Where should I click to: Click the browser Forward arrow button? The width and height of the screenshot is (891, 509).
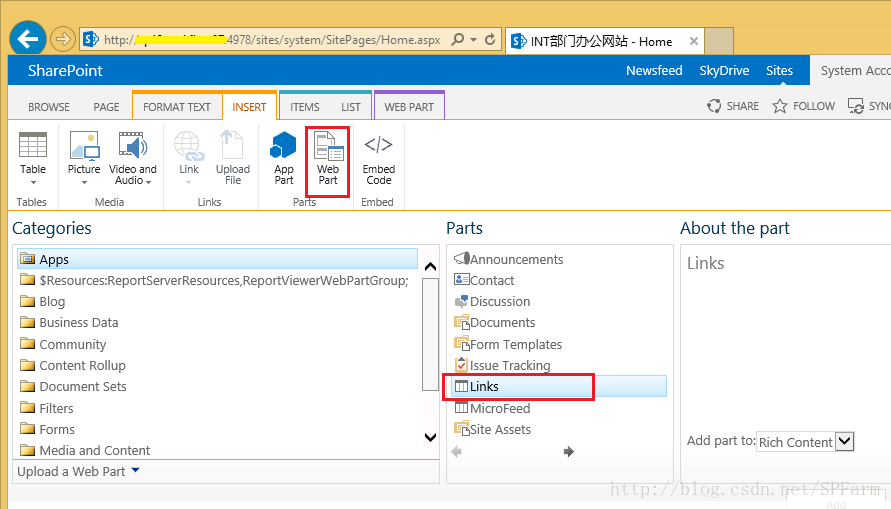pyautogui.click(x=63, y=39)
